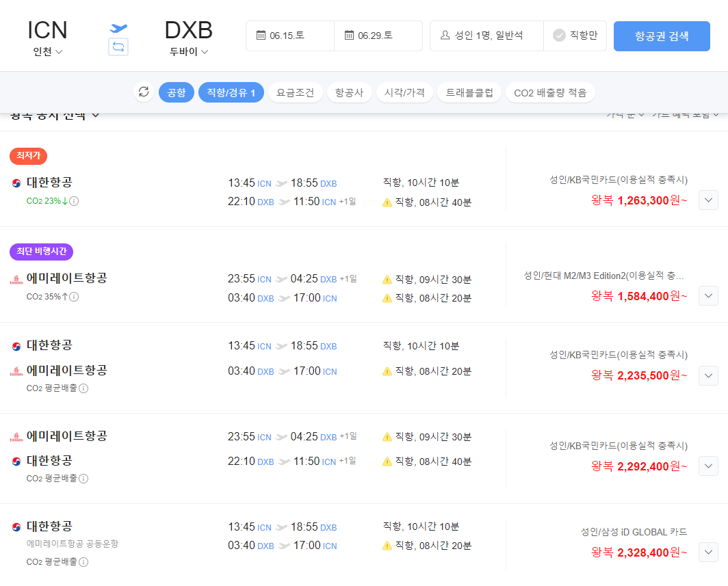
Task: Click warning icon beside 22:10 DXB return on 1,263,300원 fare
Action: click(387, 202)
